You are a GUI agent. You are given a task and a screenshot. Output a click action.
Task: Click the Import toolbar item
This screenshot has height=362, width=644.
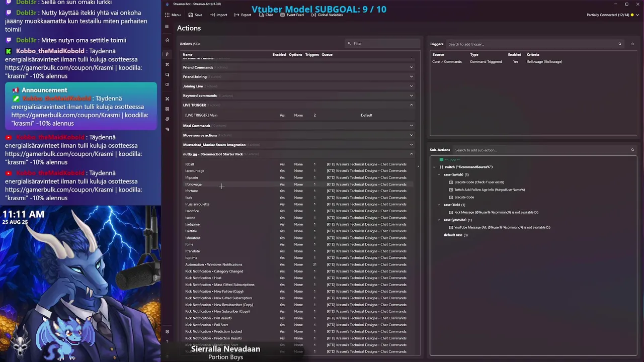point(218,15)
